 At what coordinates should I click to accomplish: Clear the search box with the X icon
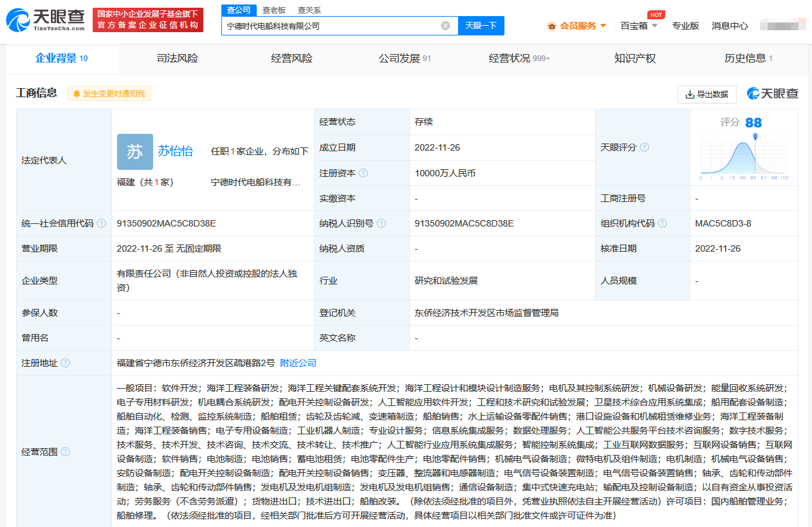pos(445,26)
